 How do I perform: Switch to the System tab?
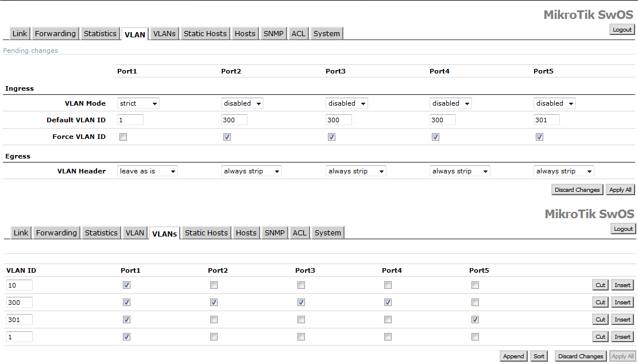tap(326, 33)
